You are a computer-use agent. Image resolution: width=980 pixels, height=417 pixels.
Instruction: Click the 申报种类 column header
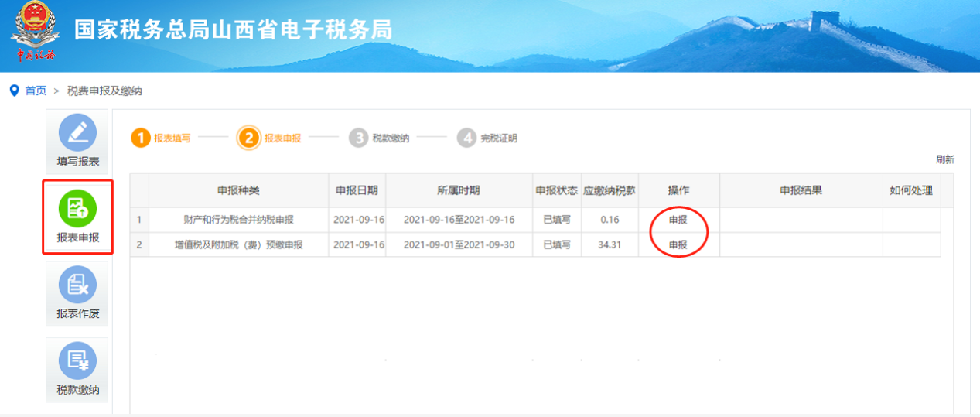(238, 190)
